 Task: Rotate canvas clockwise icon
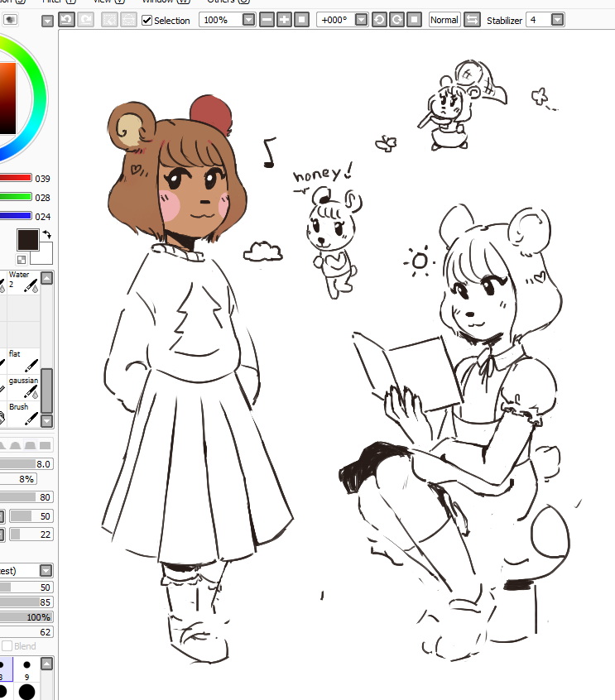(396, 20)
